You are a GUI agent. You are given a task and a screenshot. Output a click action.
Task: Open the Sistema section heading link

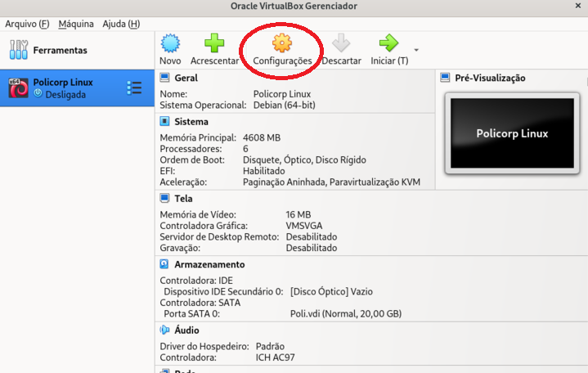coord(191,122)
